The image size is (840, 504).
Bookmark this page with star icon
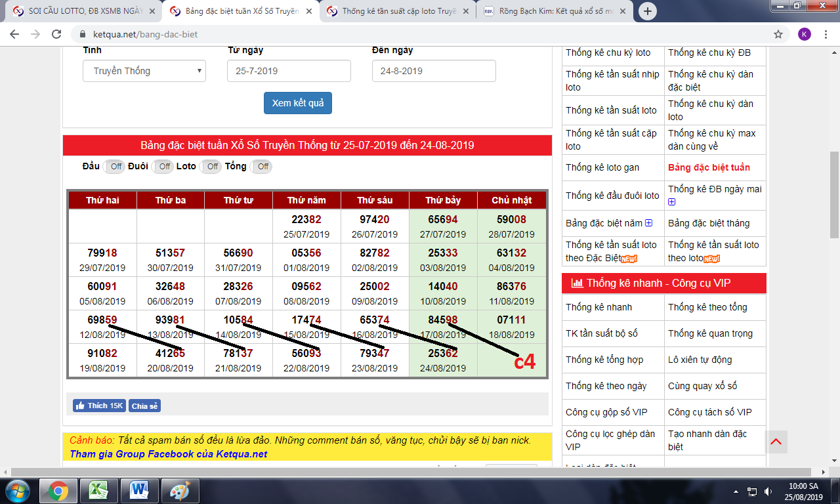pyautogui.click(x=778, y=34)
